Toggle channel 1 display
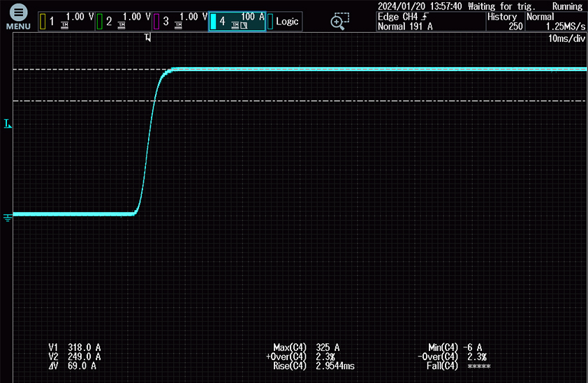This screenshot has height=383, width=588. tap(65, 21)
